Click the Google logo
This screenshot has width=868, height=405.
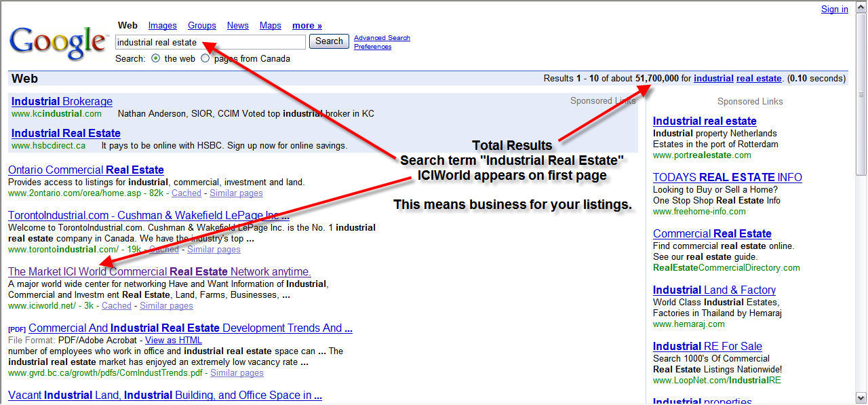click(x=58, y=42)
